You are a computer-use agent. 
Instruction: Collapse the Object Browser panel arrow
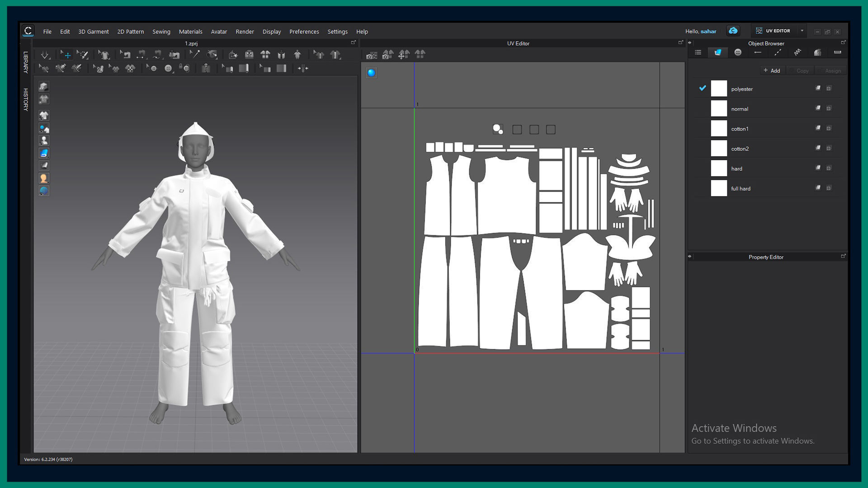pos(690,43)
